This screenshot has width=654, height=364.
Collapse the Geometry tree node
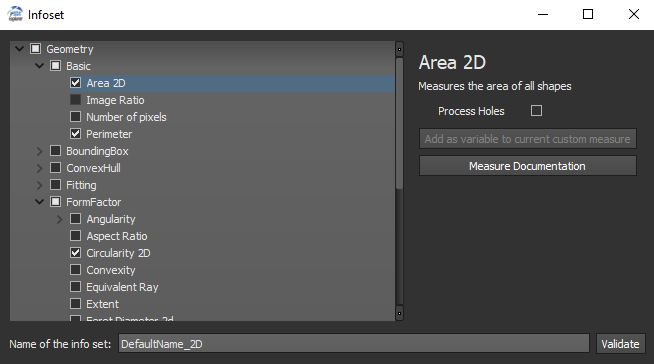coord(19,49)
